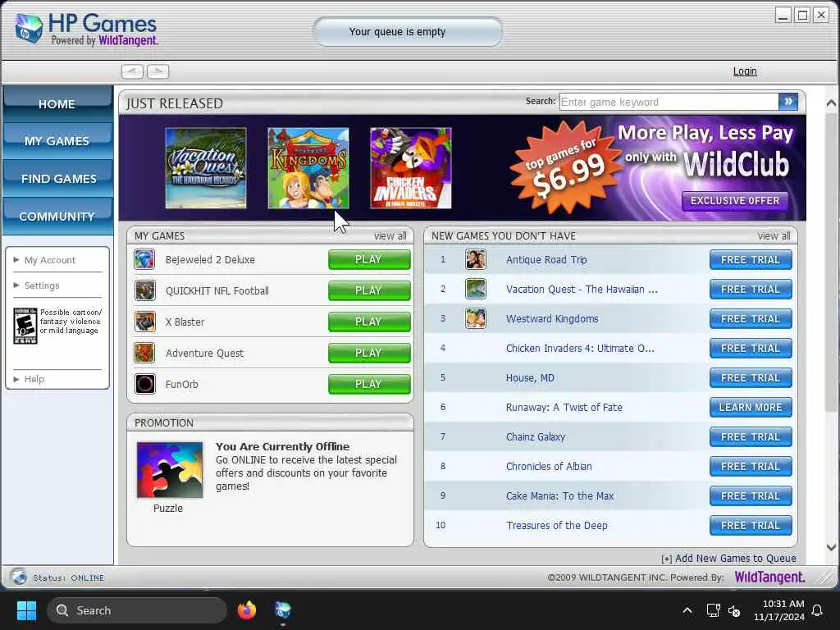Click the status globe icon in status bar
Image resolution: width=840 pixels, height=630 pixels.
click(x=19, y=577)
